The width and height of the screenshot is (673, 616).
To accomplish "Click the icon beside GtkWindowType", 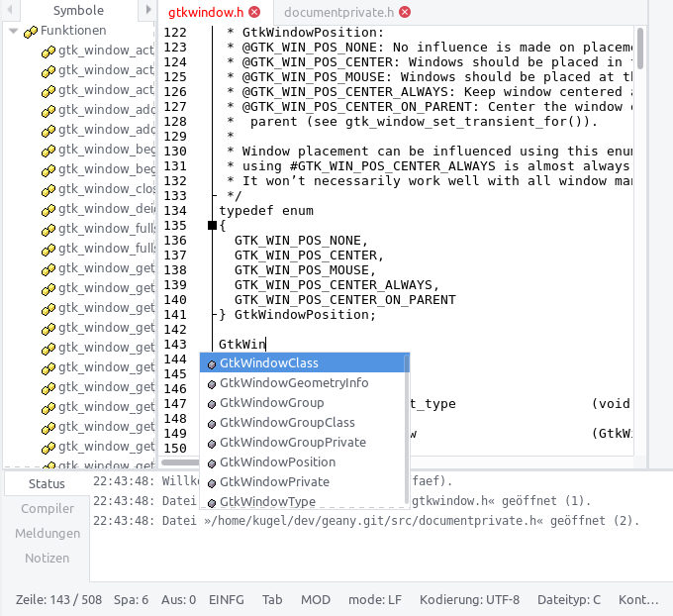I will coord(212,503).
